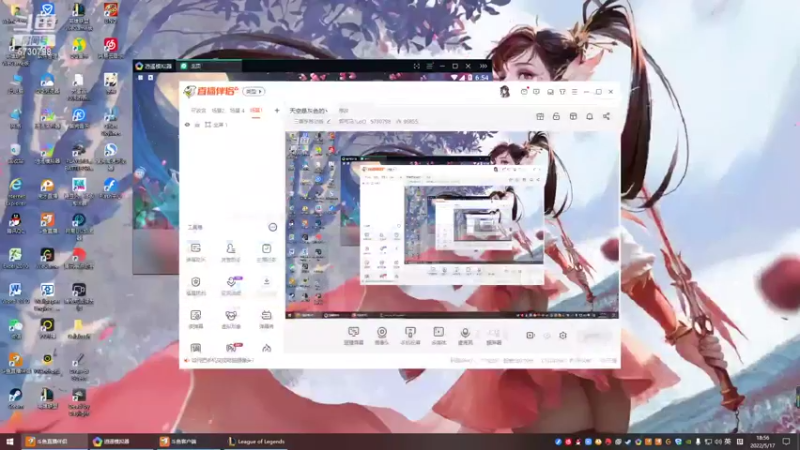Open the bottom-left toolbox tool
This screenshot has width=800, height=450.
click(x=195, y=348)
